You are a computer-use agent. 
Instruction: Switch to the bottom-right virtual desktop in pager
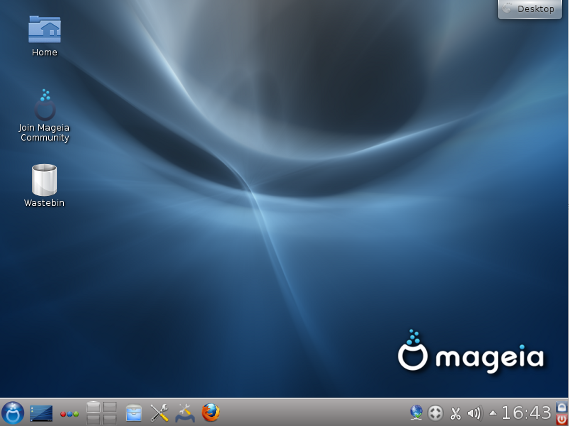click(110, 419)
